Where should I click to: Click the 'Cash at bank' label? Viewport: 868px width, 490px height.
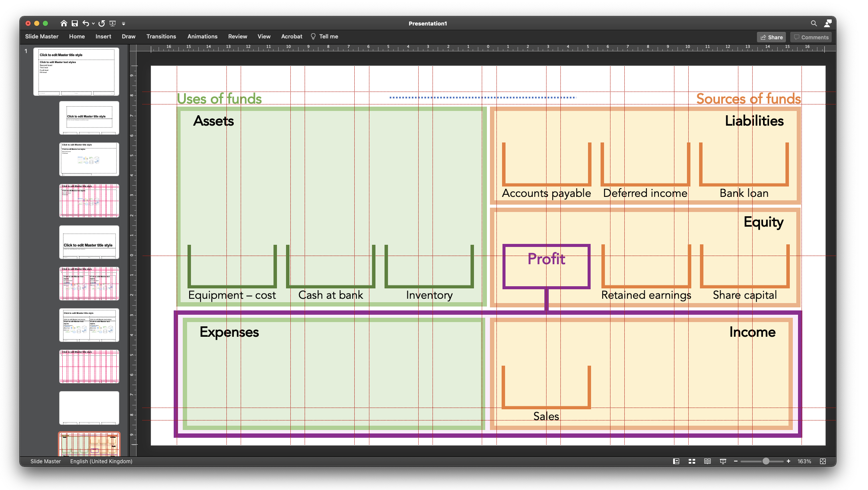pyautogui.click(x=331, y=295)
